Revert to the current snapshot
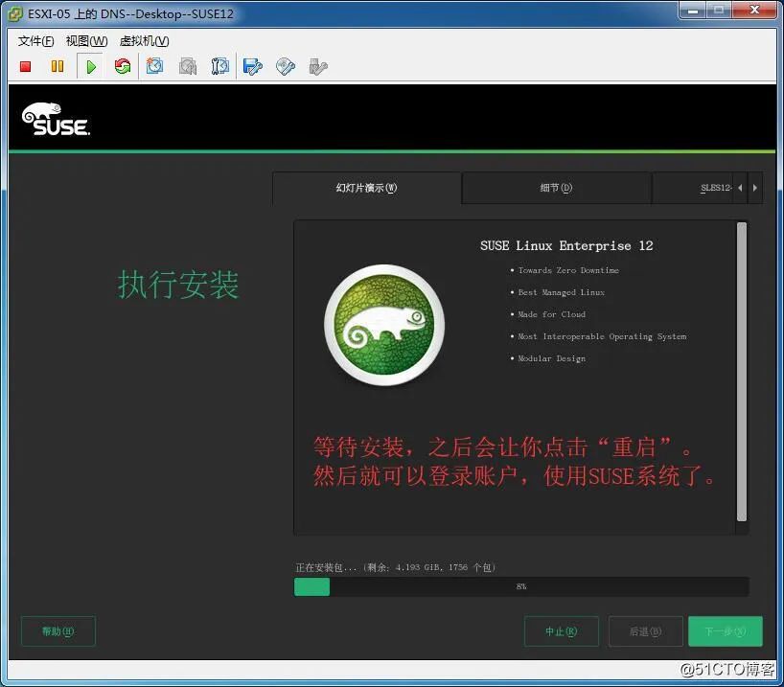 (x=188, y=66)
